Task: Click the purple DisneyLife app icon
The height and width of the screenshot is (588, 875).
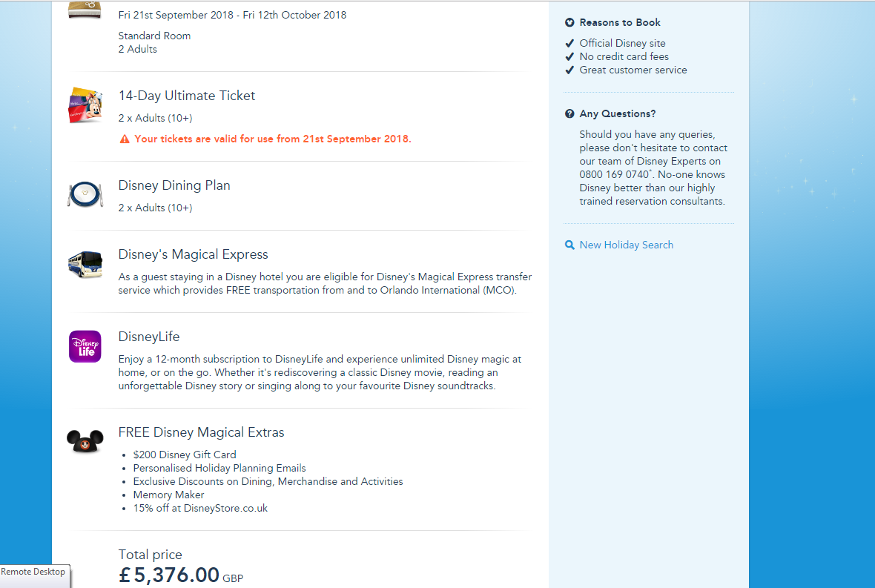Action: pyautogui.click(x=85, y=346)
